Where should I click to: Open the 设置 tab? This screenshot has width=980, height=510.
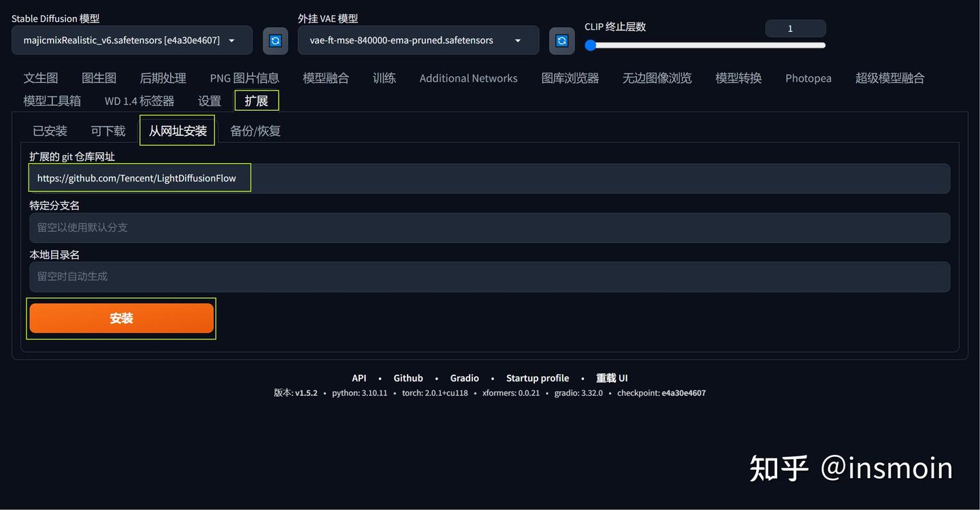tap(209, 100)
